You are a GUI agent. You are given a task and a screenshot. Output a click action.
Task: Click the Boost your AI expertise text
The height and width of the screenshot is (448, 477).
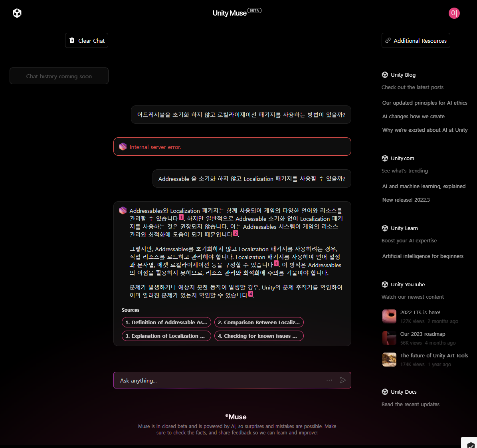tap(409, 241)
